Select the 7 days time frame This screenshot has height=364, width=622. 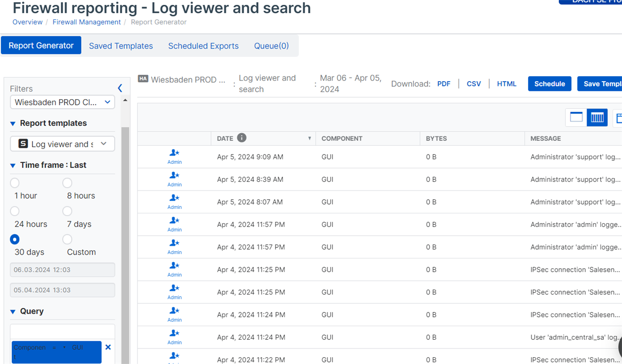pos(67,211)
